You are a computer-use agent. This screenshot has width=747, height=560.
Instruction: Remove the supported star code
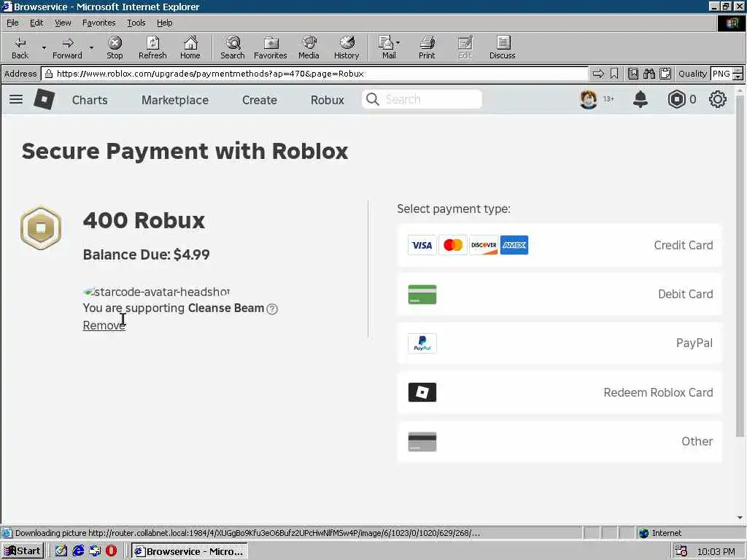point(104,325)
